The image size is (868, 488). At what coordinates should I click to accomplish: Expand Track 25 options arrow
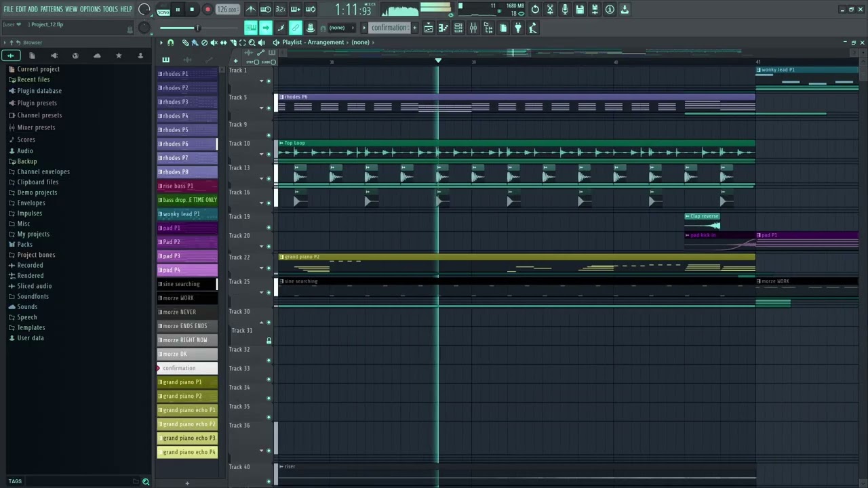[262, 293]
